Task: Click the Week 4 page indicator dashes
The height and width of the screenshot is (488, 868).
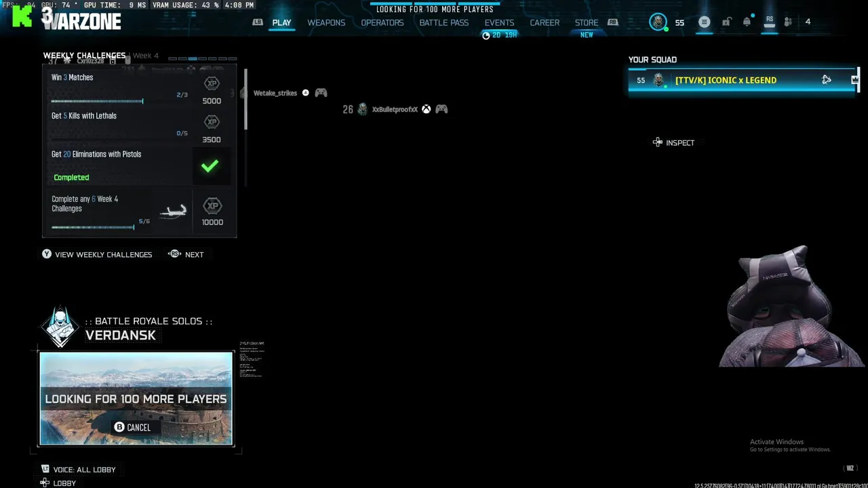Action: point(203,58)
